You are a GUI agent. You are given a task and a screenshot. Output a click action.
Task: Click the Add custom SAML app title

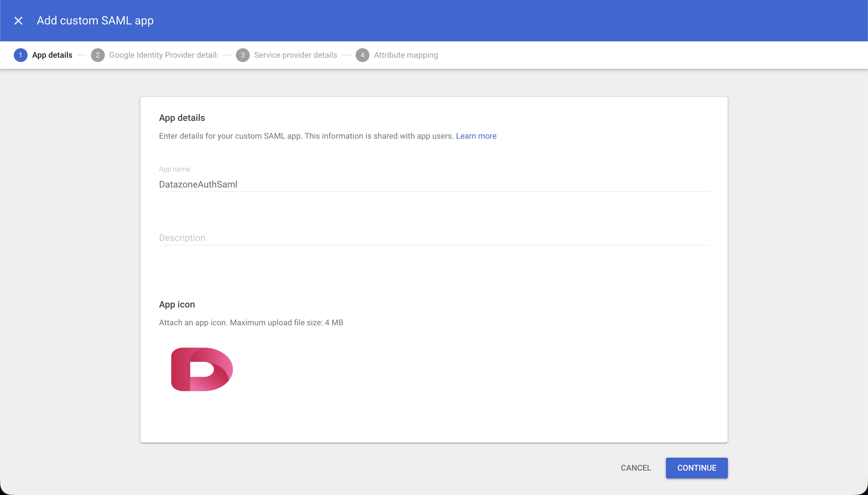[95, 20]
